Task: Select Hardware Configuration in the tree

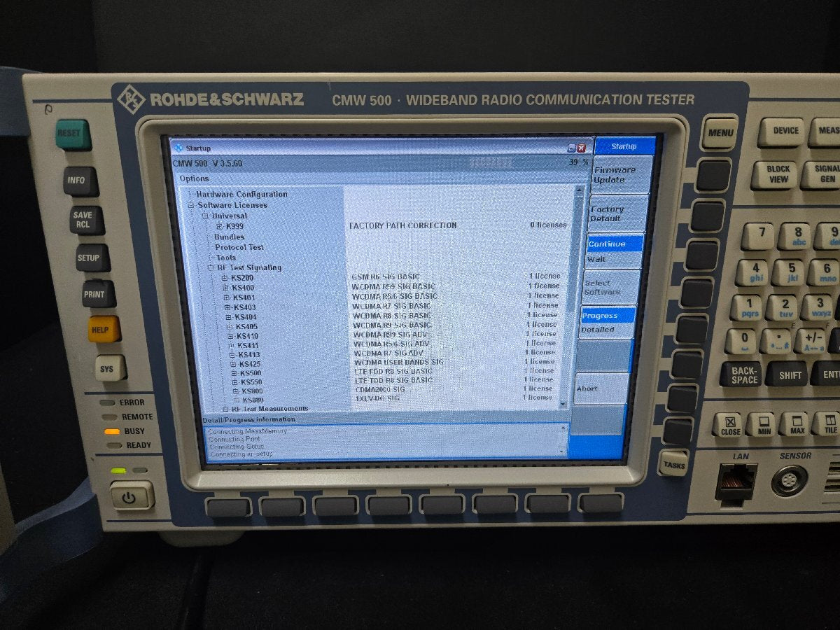Action: [x=241, y=194]
